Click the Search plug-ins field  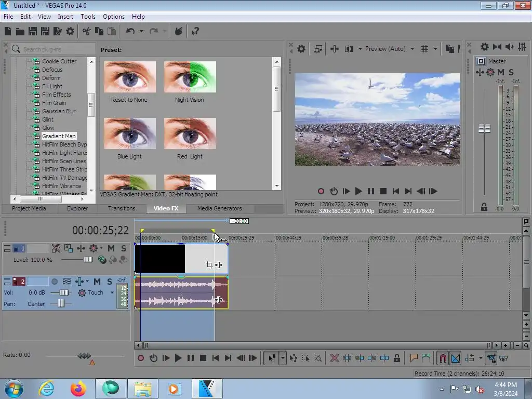54,49
